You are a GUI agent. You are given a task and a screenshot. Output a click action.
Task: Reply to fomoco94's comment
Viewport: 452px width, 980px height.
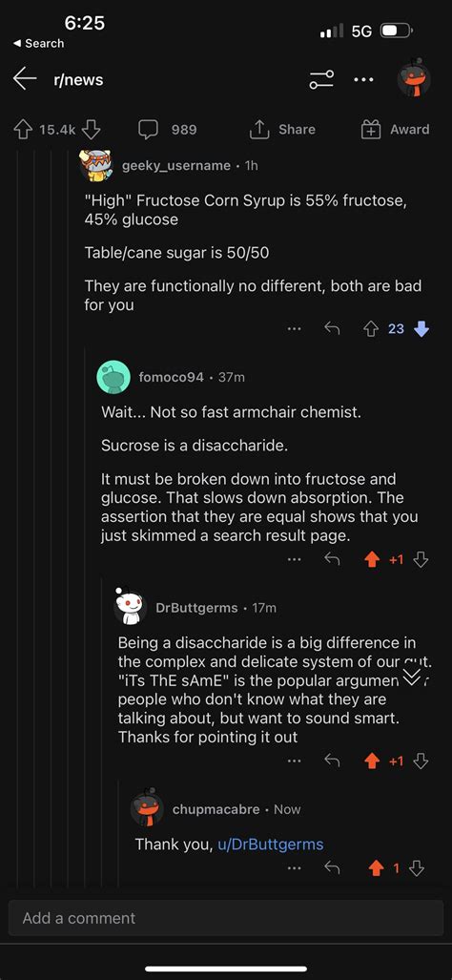[x=332, y=559]
